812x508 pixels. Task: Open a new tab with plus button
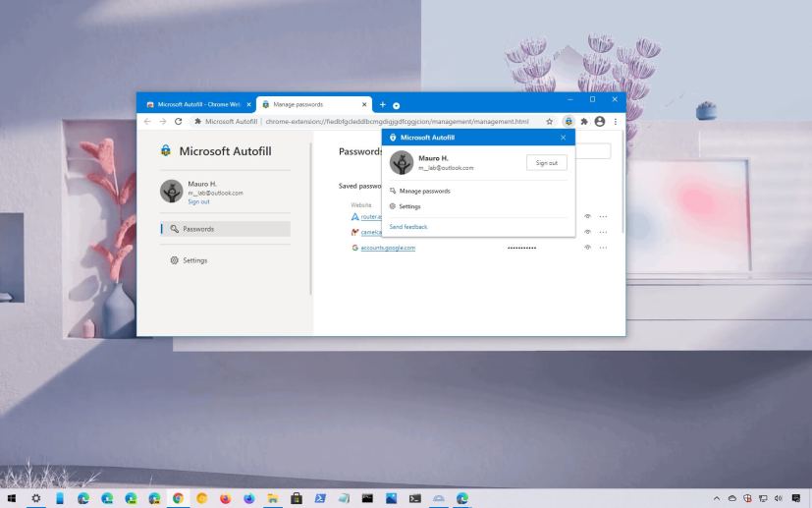click(x=382, y=105)
